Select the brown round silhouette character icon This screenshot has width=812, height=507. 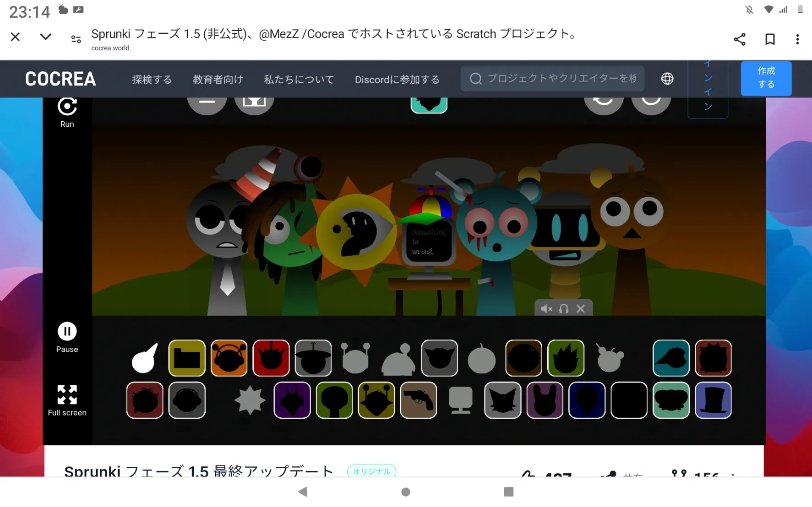(524, 358)
